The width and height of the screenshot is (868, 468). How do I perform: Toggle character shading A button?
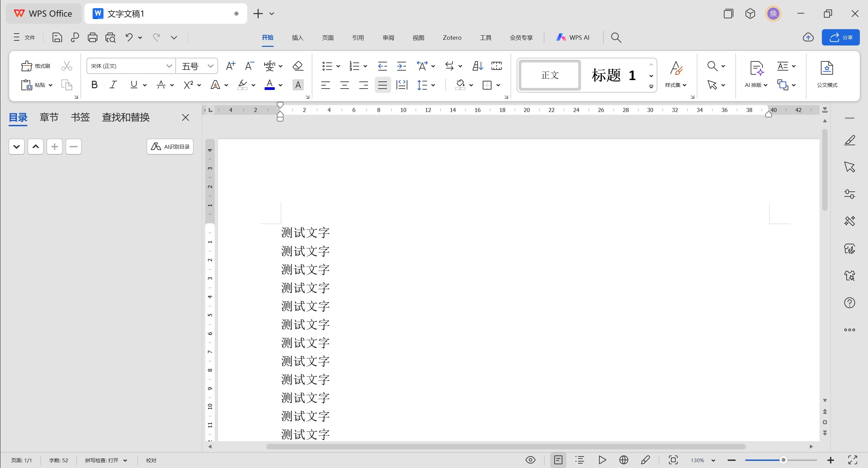tap(298, 85)
